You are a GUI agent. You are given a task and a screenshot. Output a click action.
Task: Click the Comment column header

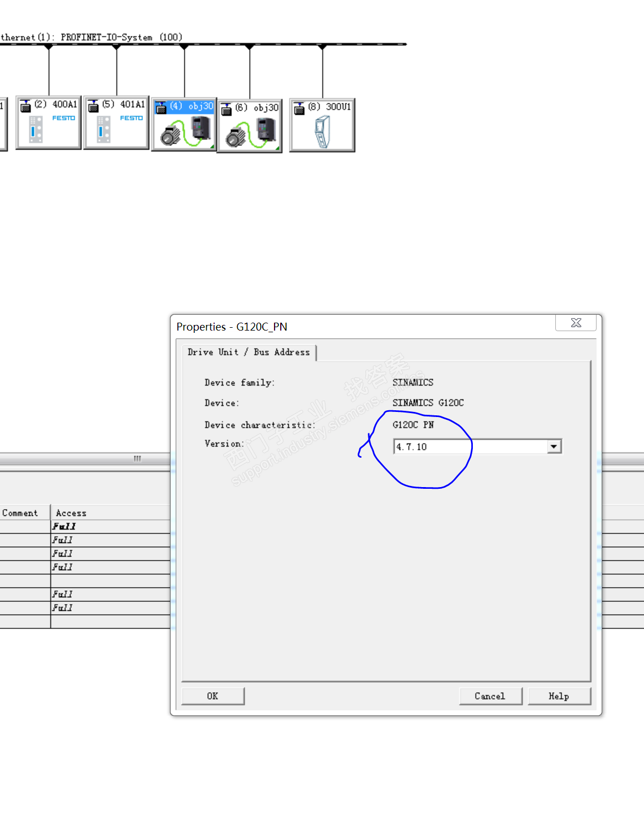click(x=25, y=513)
